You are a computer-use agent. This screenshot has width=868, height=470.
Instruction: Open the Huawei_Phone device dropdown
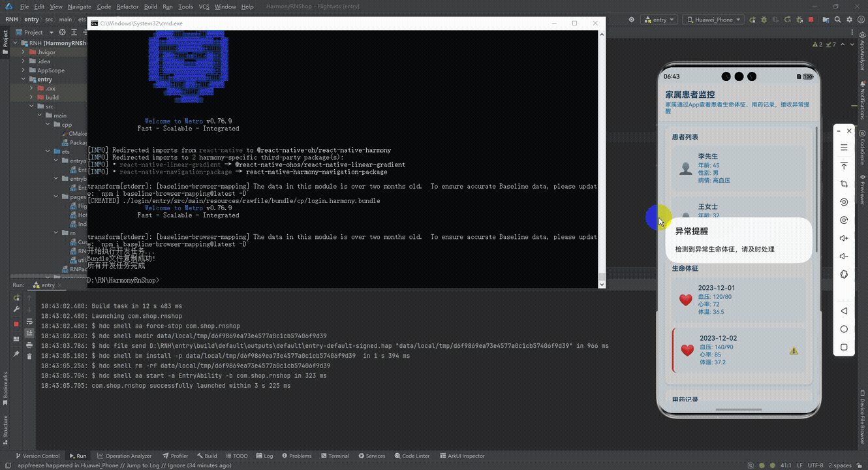pos(713,20)
